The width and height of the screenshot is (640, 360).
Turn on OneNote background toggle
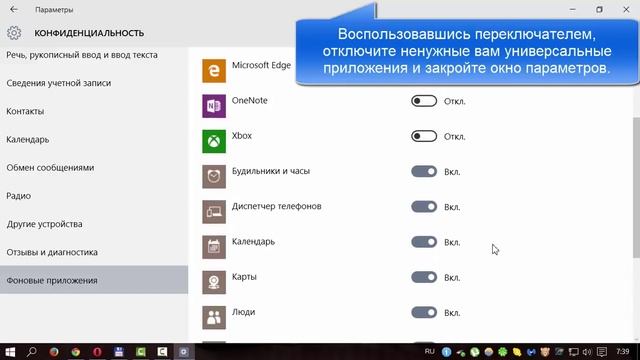(424, 101)
